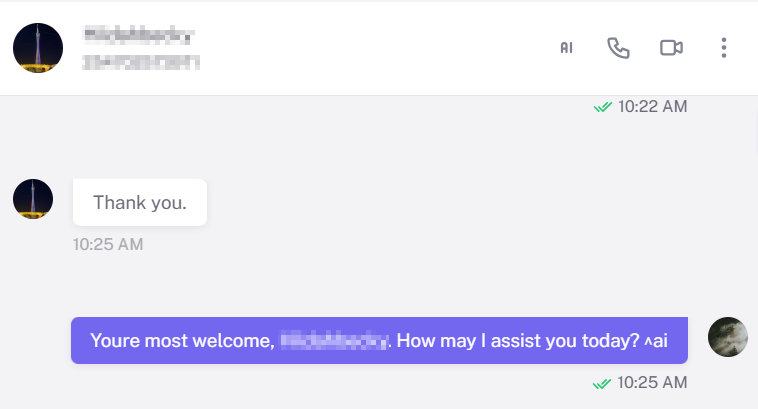Viewport: 758px width, 409px height.
Task: Click the blurred subtitle under the contact name
Action: (141, 62)
